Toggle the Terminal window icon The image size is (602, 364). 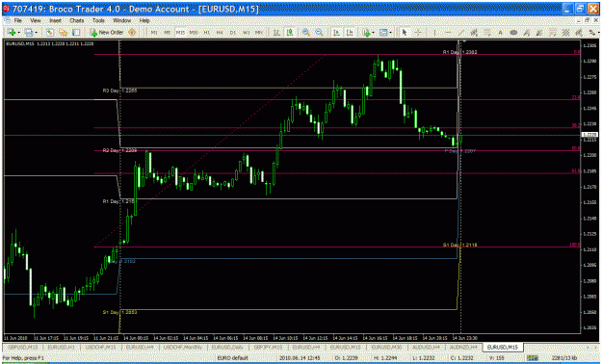click(x=76, y=33)
